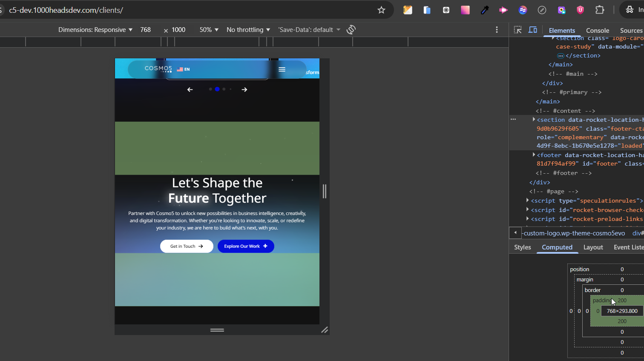Switch language using the EN flag selector
Viewport: 644px width, 361px height.
coord(183,69)
